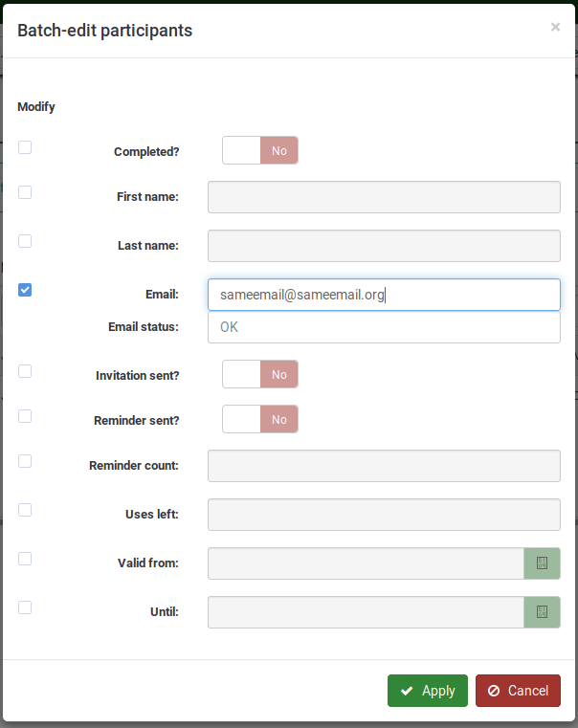This screenshot has height=728, width=578.
Task: Check the Last name modify checkbox
Action: [25, 241]
